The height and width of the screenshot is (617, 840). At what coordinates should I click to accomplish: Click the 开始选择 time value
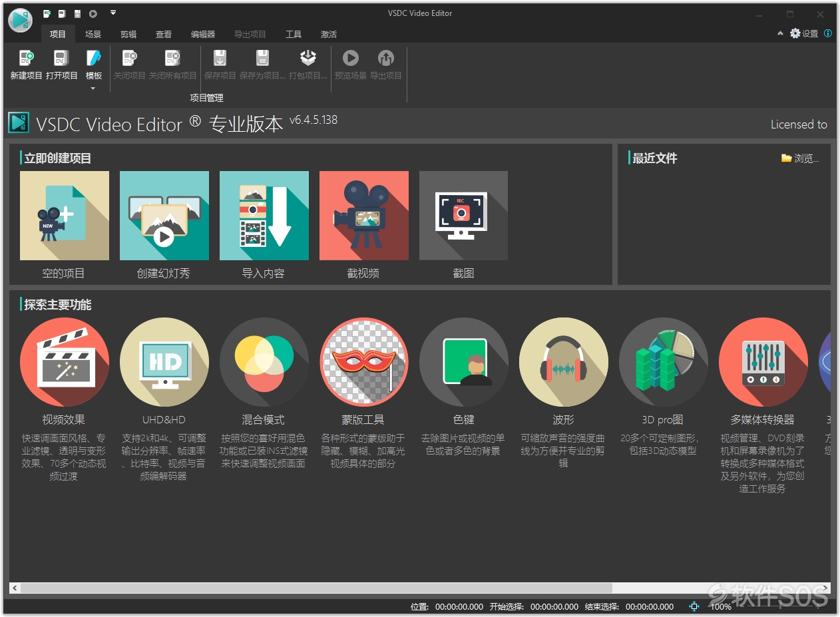[554, 606]
